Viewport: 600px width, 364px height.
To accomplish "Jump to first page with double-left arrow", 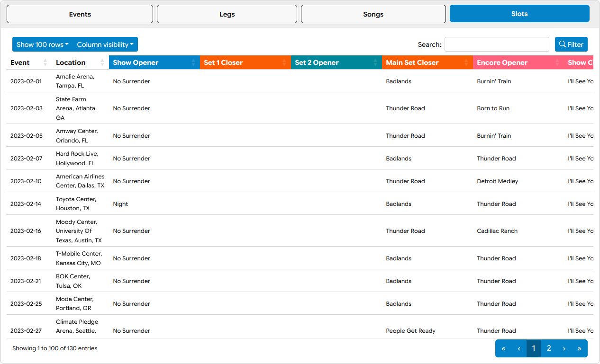I will click(x=503, y=348).
